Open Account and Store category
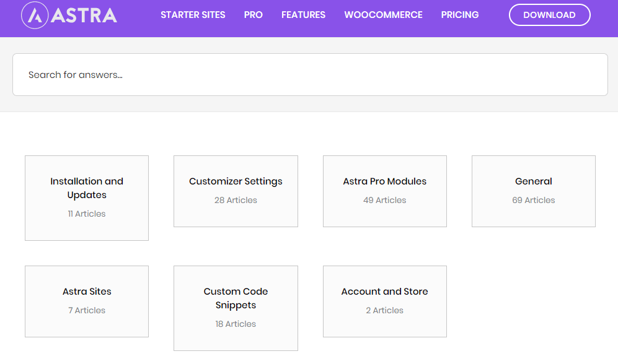This screenshot has width=618, height=364. point(385,301)
